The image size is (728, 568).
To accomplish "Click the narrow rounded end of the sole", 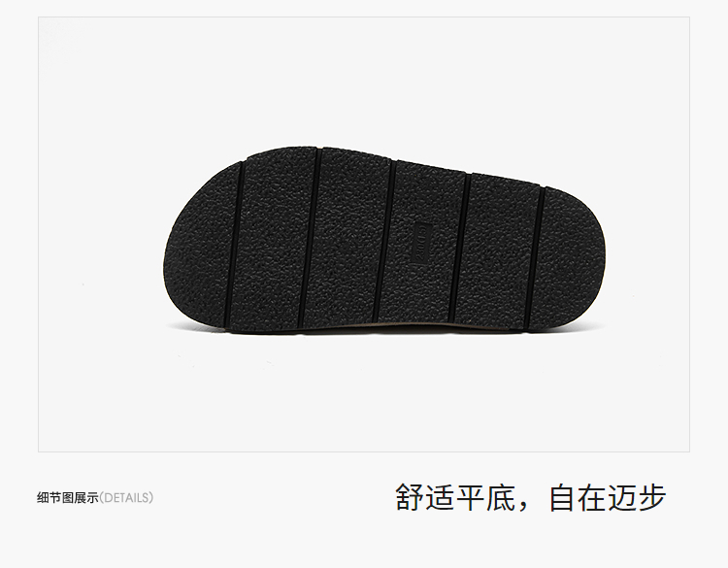I will 574,260.
